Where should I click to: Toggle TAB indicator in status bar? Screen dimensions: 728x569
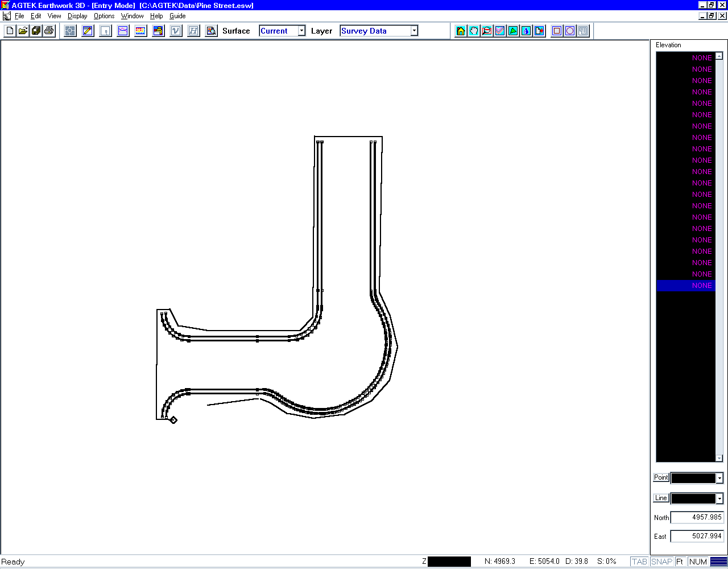639,562
